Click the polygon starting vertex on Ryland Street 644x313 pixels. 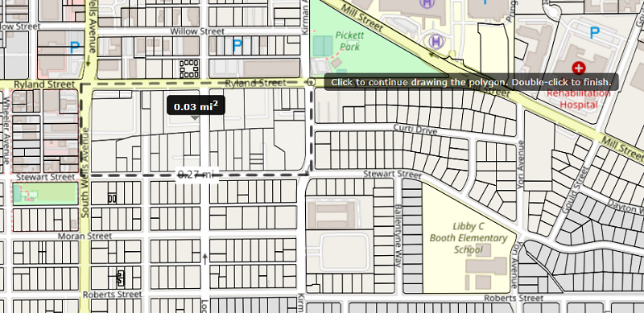pos(312,83)
